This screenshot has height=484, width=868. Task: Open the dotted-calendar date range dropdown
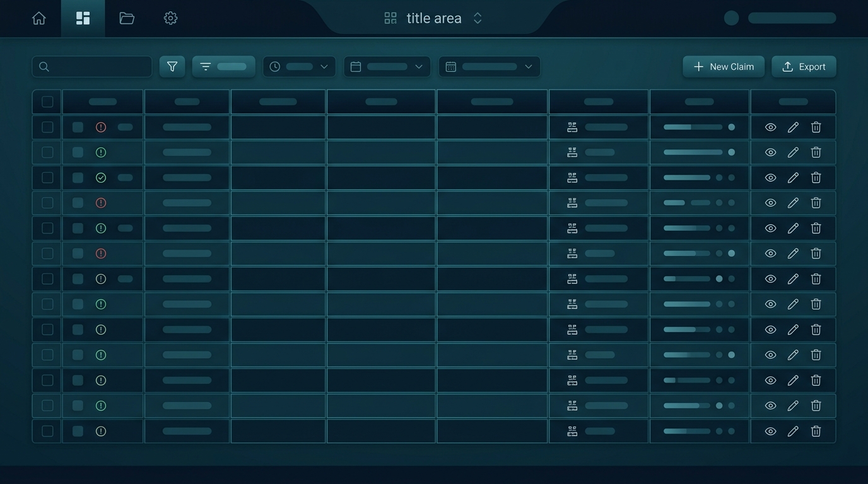(x=490, y=67)
